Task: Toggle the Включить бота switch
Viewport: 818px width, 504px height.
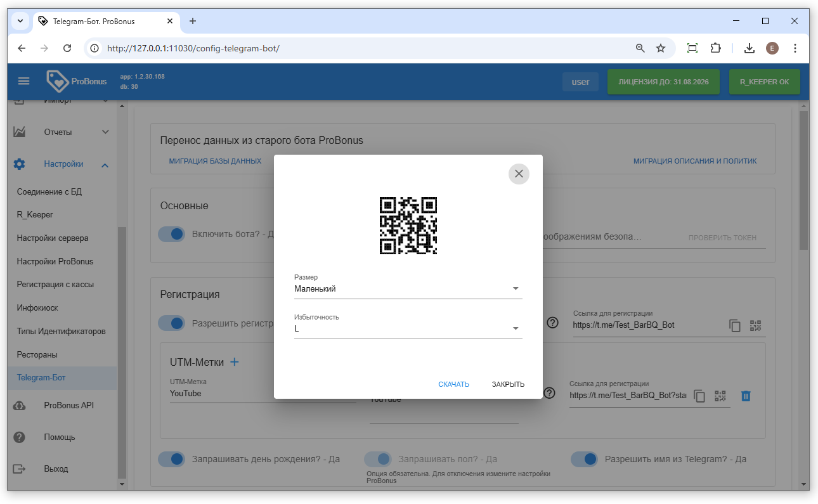Action: coord(171,234)
